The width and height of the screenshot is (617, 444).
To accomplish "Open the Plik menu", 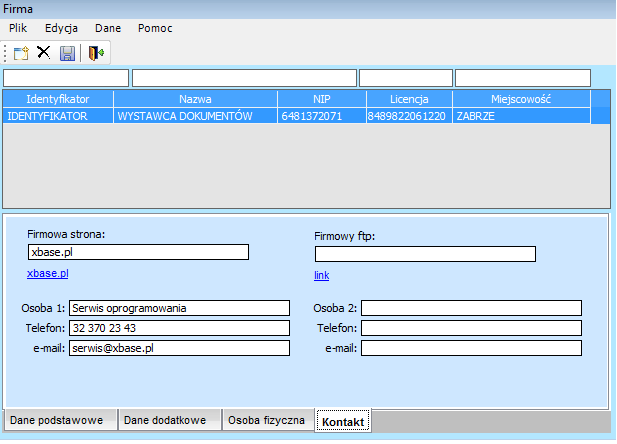I will click(x=18, y=28).
